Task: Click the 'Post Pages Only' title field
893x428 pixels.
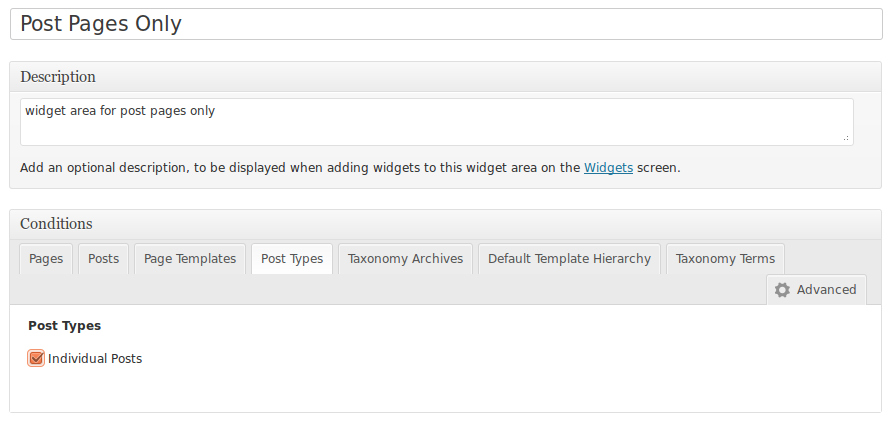Action: [446, 24]
